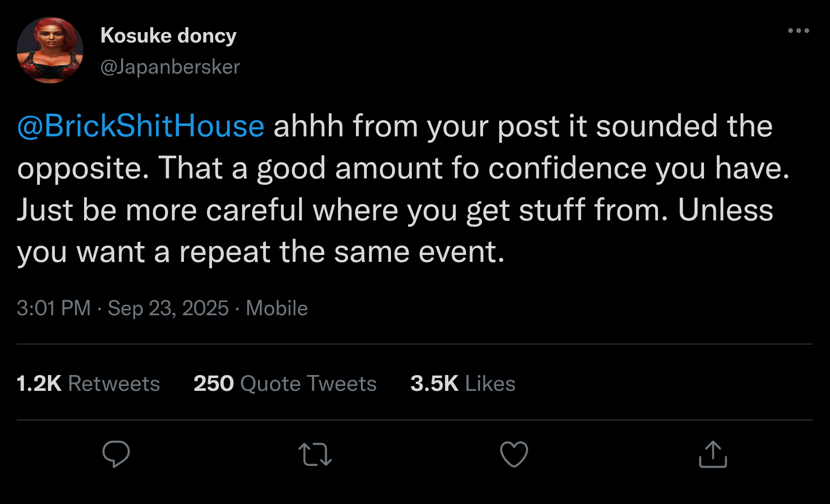Click the word "opposite" in the tweet
Image resolution: width=830 pixels, height=504 pixels.
point(83,169)
